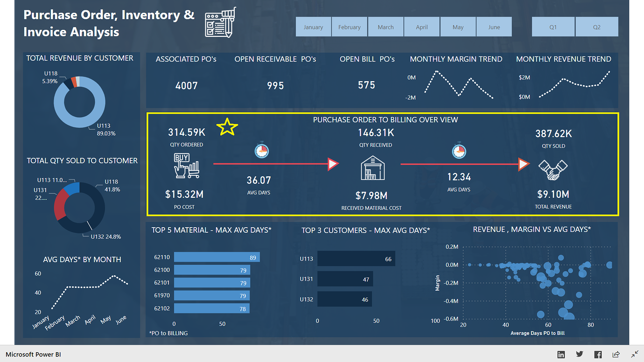Click the Q2 filter button

click(597, 27)
